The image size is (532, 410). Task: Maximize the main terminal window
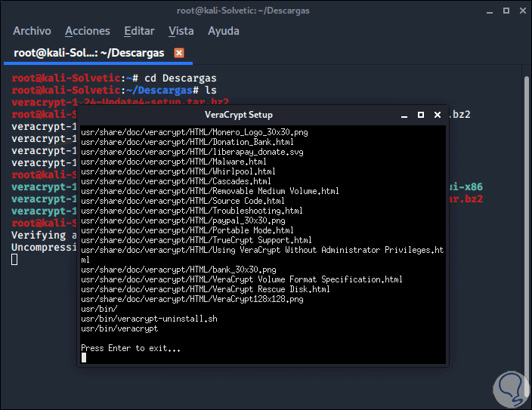(x=506, y=11)
